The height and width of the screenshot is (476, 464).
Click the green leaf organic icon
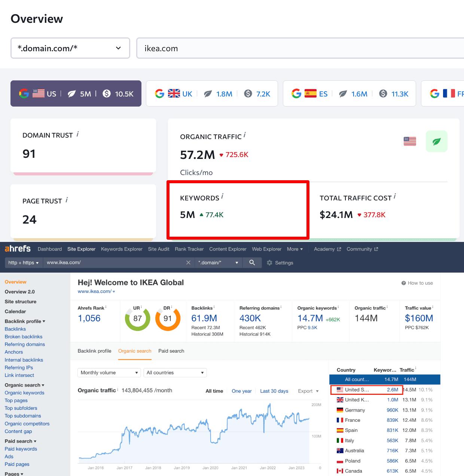[x=436, y=141]
